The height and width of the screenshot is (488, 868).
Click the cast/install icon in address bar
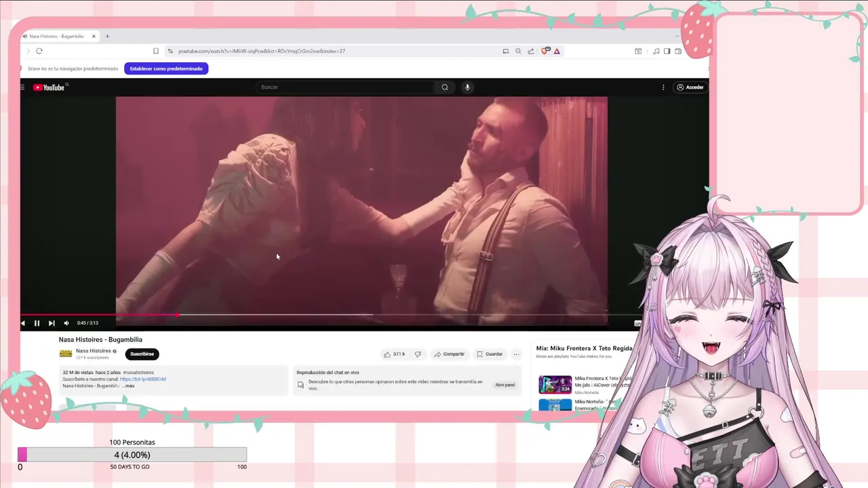tap(506, 51)
